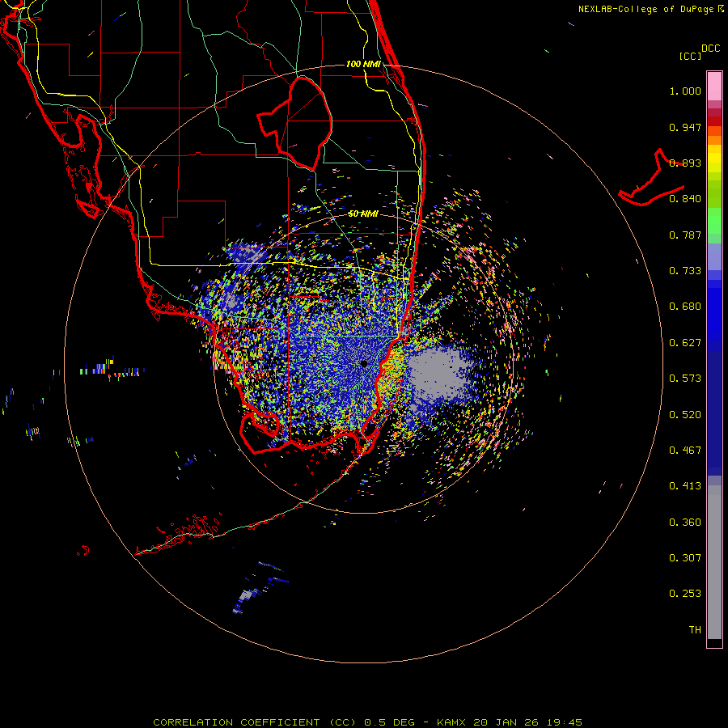Click the CORRELATION COEFFICIENT (CC) caption text
This screenshot has height=728, width=728.
pyautogui.click(x=256, y=722)
